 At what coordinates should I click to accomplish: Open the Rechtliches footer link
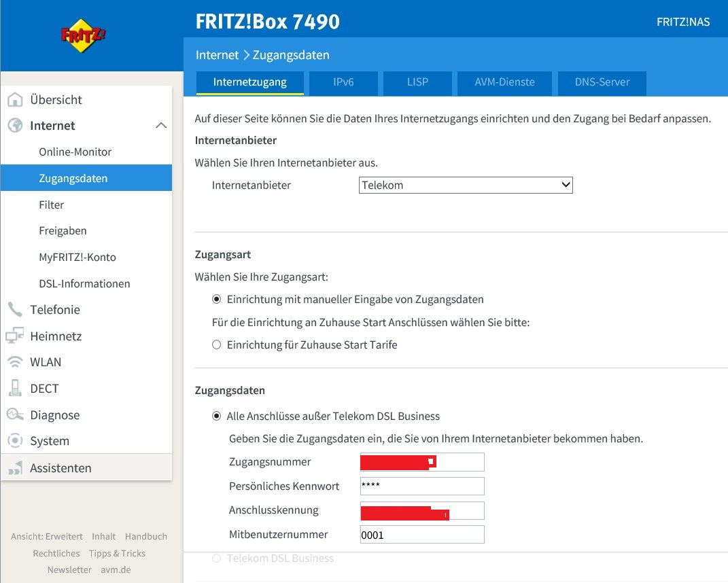tap(56, 553)
